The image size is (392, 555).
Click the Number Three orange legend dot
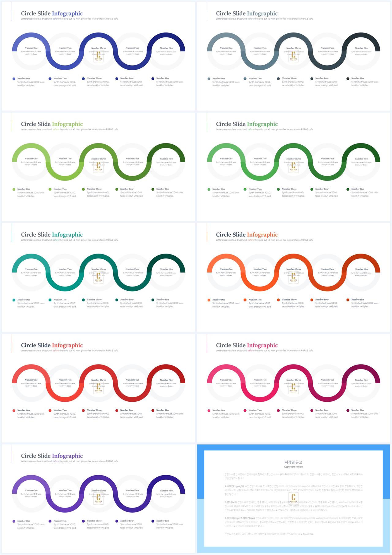click(x=278, y=300)
